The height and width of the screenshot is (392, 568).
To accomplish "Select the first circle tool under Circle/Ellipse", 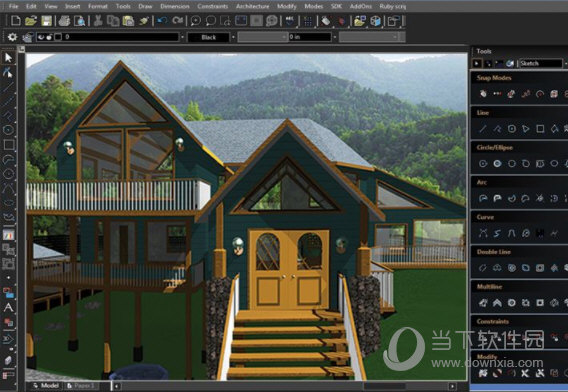I will pyautogui.click(x=483, y=164).
